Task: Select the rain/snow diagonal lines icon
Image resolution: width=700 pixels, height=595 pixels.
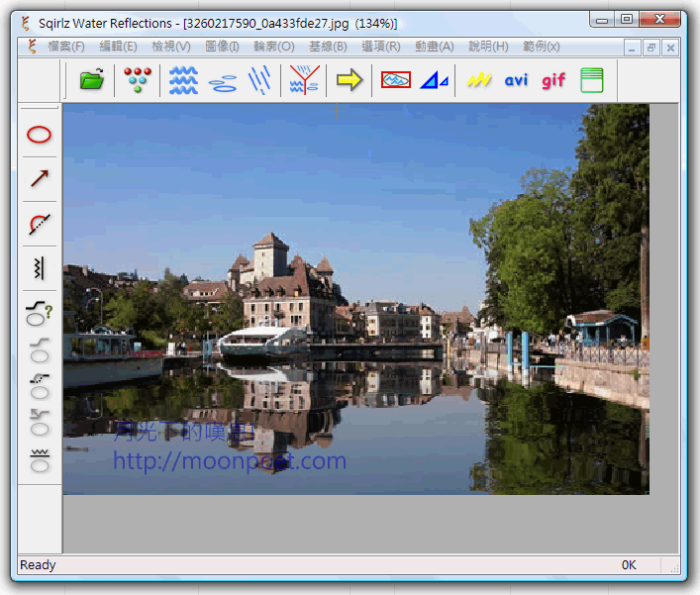Action: (259, 80)
